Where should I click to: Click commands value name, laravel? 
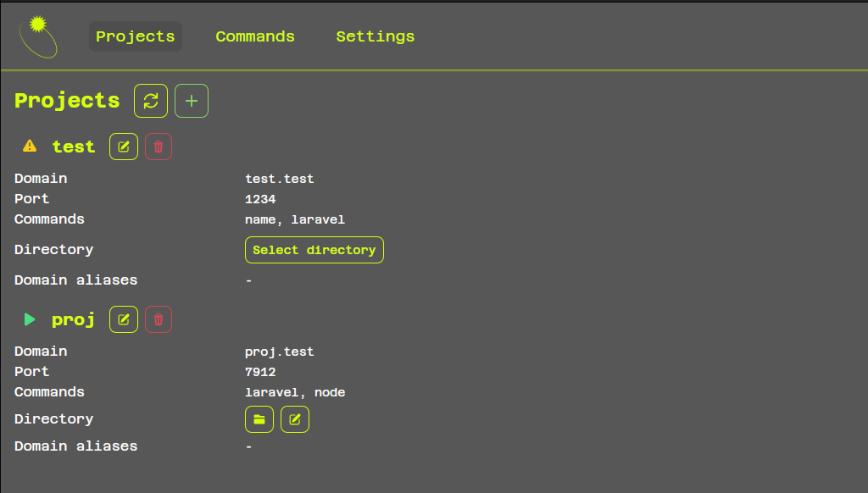point(295,219)
